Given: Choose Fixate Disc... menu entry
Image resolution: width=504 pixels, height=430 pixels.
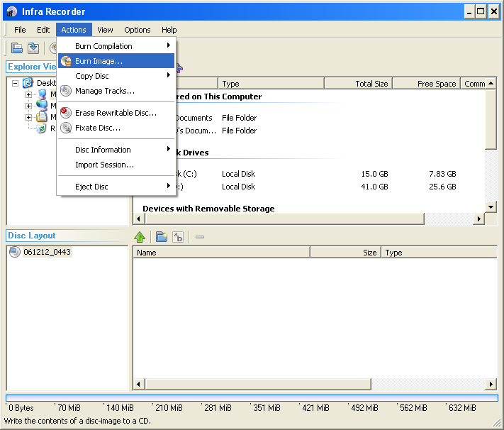Looking at the screenshot, I should [x=116, y=128].
